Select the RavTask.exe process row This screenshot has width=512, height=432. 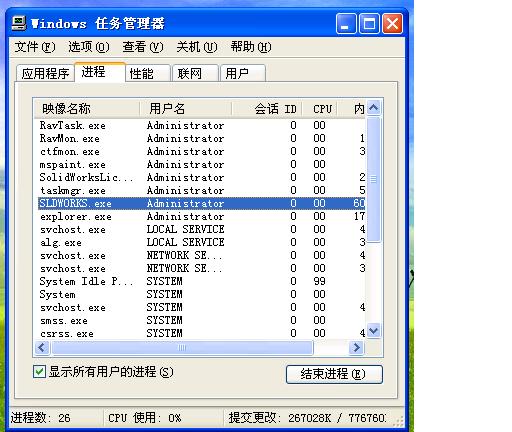(x=202, y=125)
